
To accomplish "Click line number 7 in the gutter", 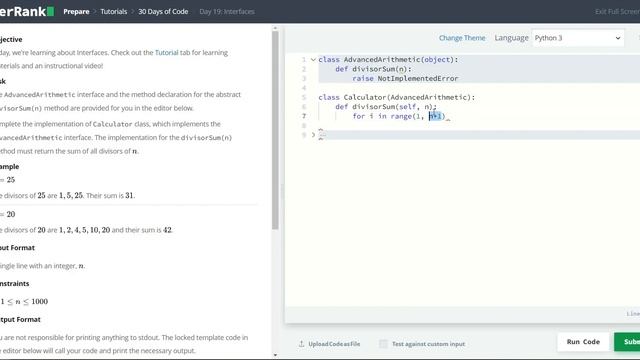I will point(304,116).
